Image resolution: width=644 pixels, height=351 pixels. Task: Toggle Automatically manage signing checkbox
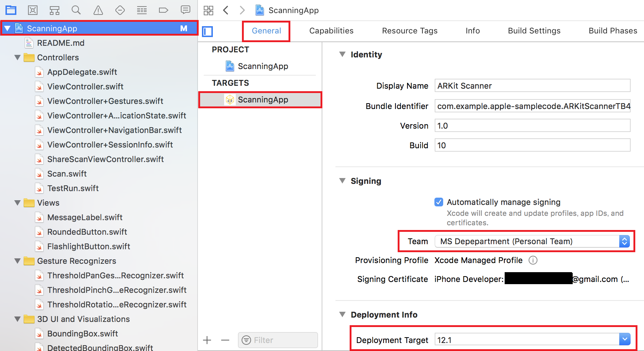439,202
